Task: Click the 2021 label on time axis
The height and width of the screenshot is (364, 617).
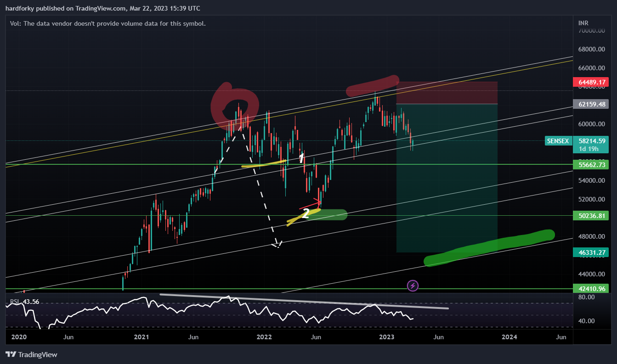Action: click(x=142, y=337)
